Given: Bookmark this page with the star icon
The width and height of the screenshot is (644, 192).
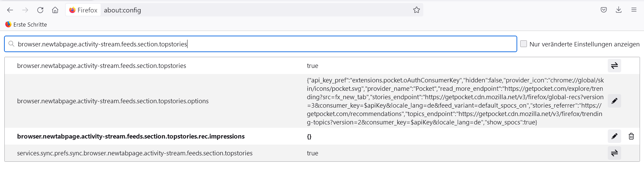Looking at the screenshot, I should (x=417, y=10).
